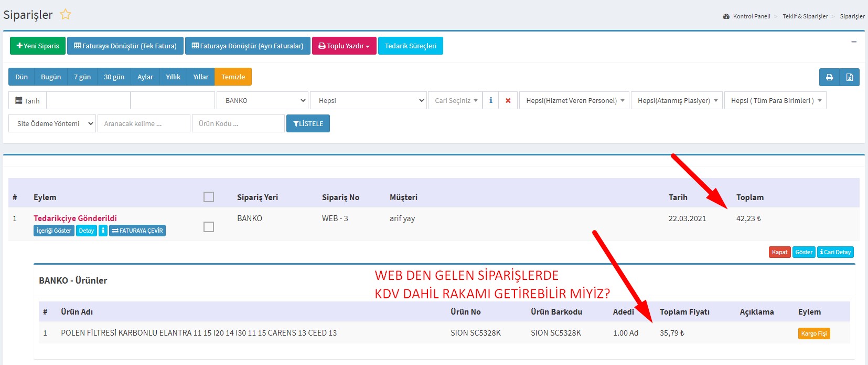The image size is (868, 365).
Task: Clear customer selection with red X icon
Action: 508,100
